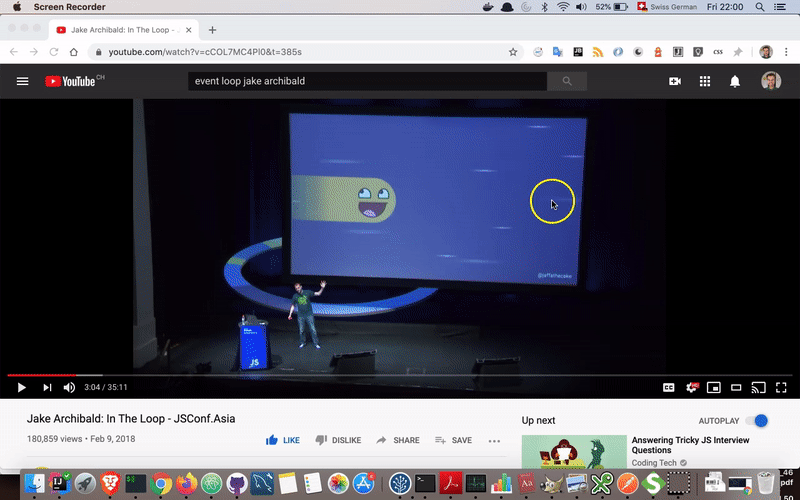800x500 pixels.
Task: Focus the YouTube search box
Action: coord(367,81)
